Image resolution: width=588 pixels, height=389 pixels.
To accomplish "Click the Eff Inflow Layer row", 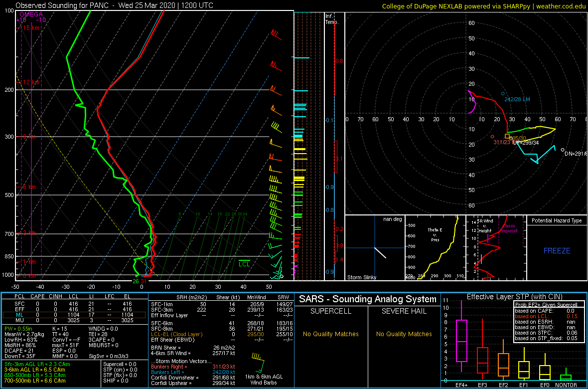I will tap(221, 315).
